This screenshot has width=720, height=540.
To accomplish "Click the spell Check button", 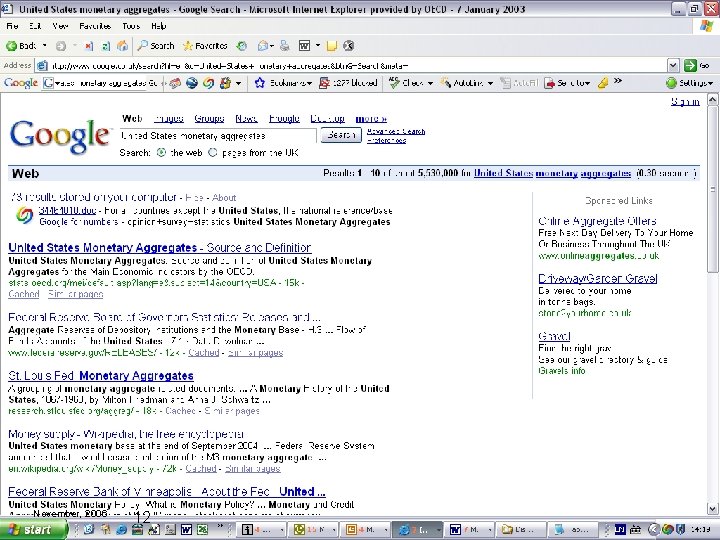I will (406, 83).
